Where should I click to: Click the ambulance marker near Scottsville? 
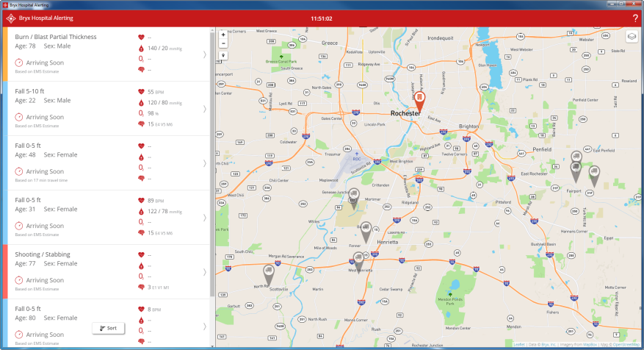(269, 274)
